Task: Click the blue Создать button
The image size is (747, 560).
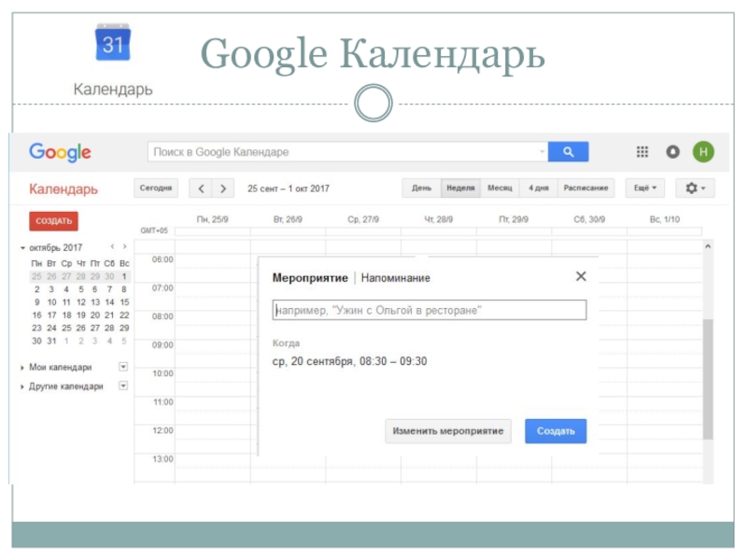Action: 556,431
